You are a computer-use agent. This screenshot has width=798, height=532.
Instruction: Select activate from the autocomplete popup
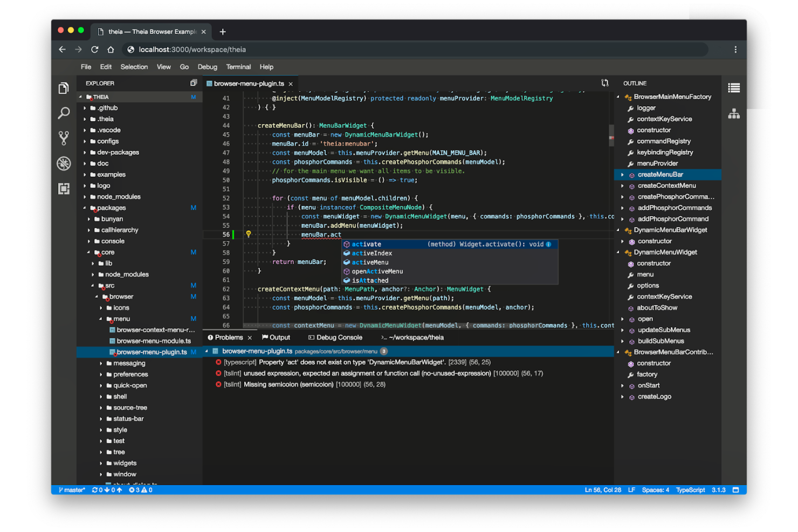point(366,244)
